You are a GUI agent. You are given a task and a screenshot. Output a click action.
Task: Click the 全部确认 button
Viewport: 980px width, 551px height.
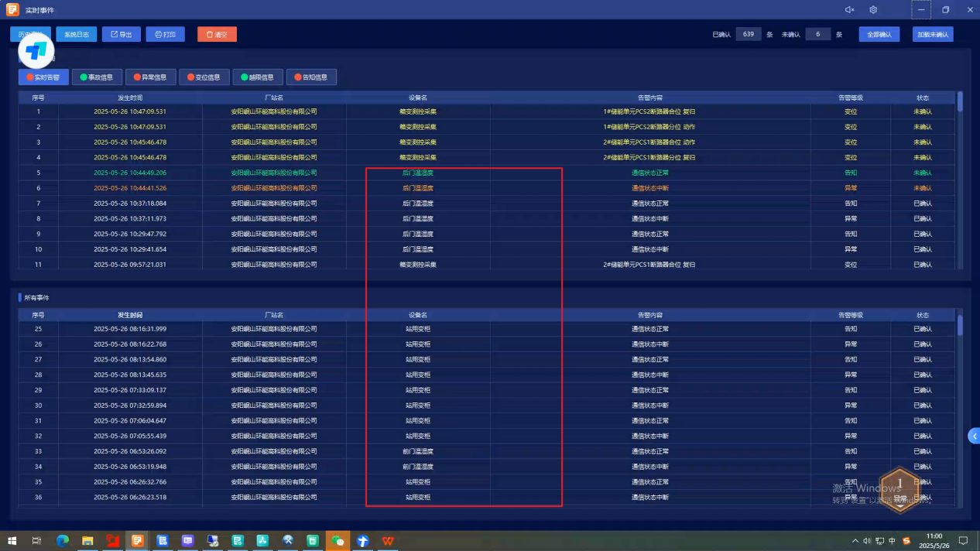(879, 35)
